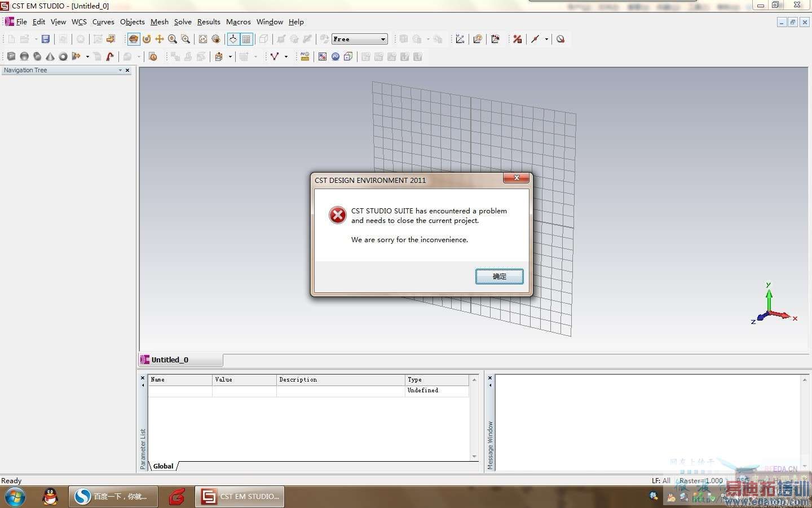Screen dimensions: 812x508
Task: Click the Save project icon
Action: pos(46,39)
